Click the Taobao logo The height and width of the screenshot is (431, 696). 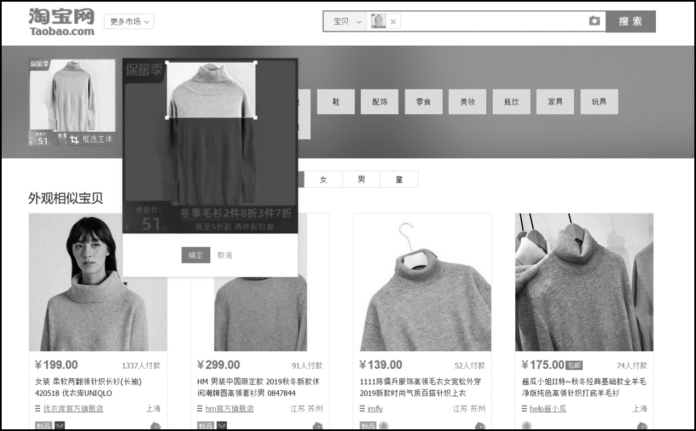click(x=61, y=21)
